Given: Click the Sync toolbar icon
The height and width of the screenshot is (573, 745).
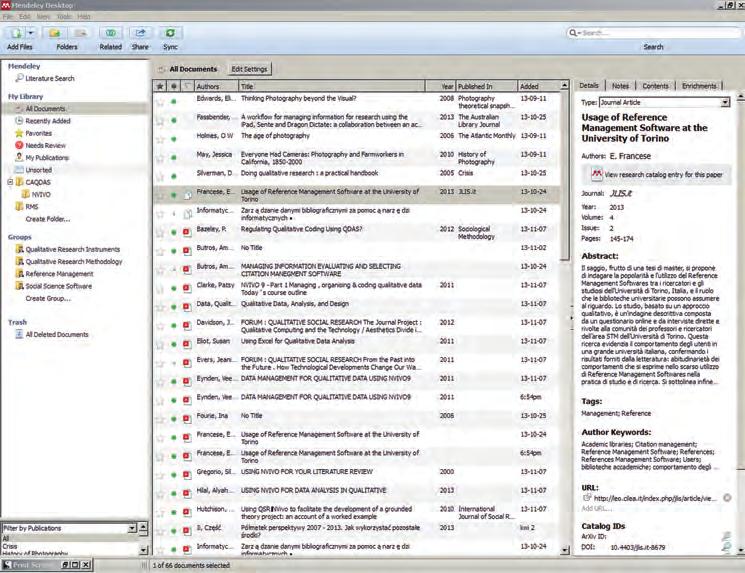Looking at the screenshot, I should (x=170, y=33).
